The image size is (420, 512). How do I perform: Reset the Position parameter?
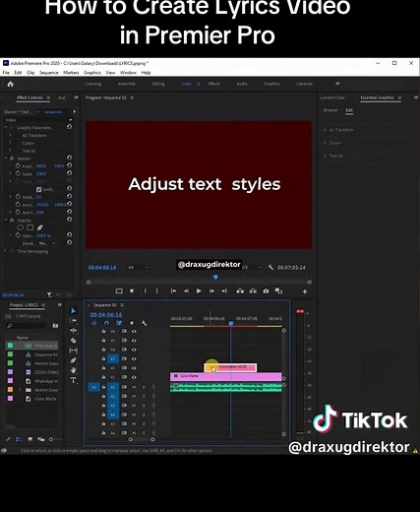69,165
